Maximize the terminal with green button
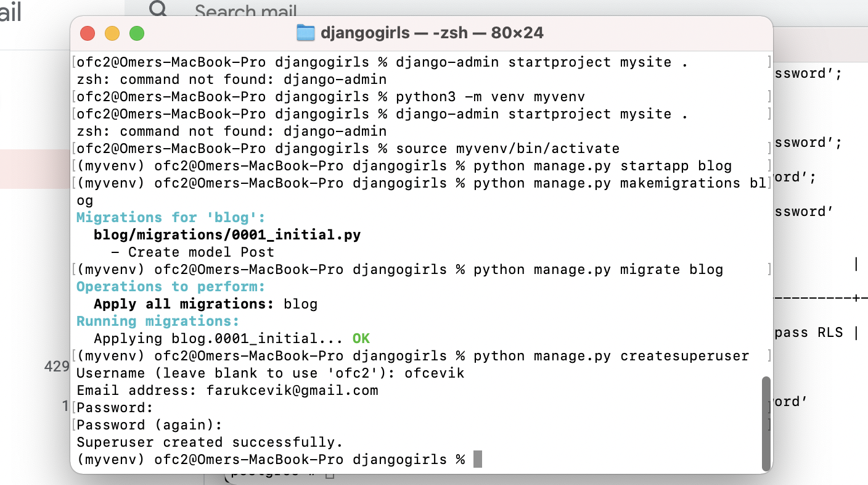This screenshot has width=868, height=485. coord(137,33)
